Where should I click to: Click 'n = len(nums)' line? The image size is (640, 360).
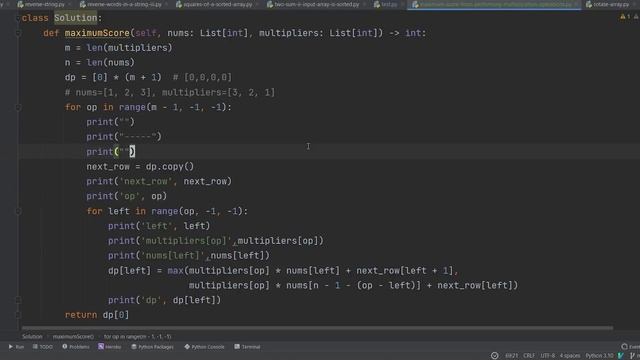100,62
